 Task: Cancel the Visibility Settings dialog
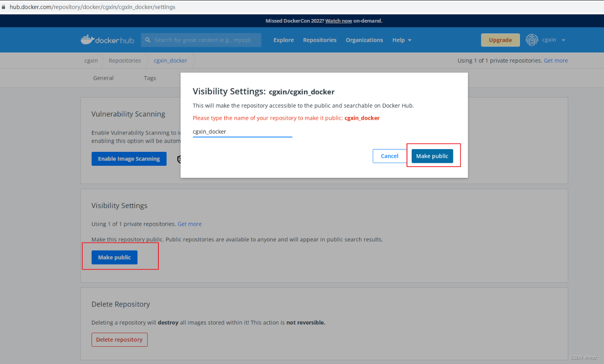389,156
